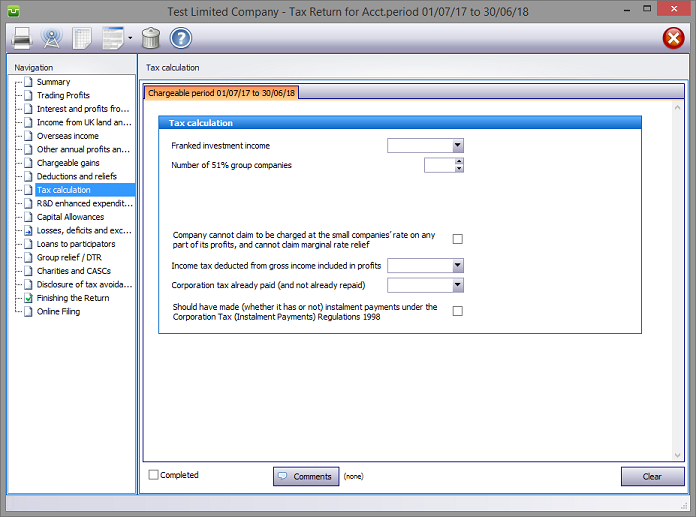Select Finishing the Return in the navigation
The height and width of the screenshot is (517, 696).
73,298
